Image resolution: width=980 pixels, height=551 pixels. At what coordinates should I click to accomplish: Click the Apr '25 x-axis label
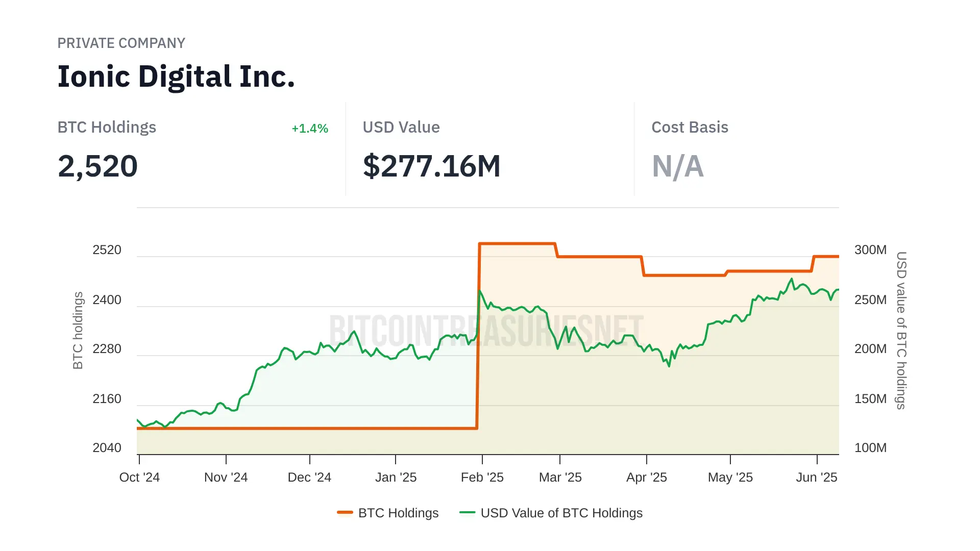(x=646, y=478)
